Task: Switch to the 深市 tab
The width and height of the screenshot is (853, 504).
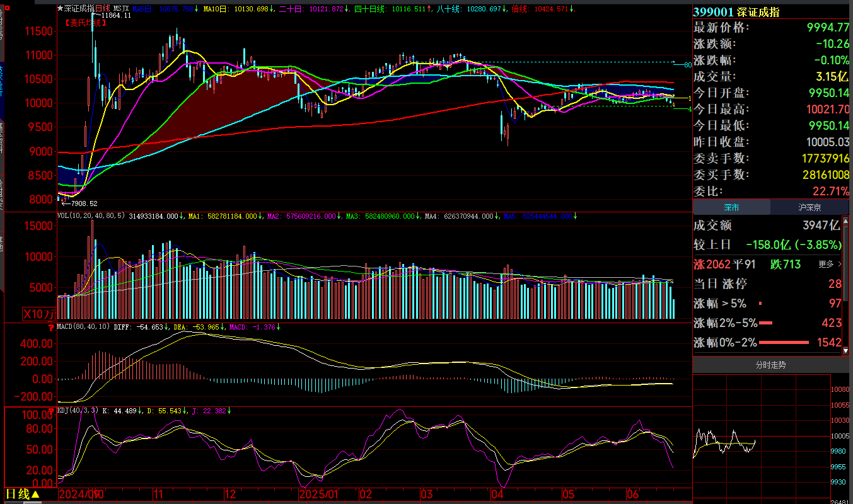Action: [731, 207]
